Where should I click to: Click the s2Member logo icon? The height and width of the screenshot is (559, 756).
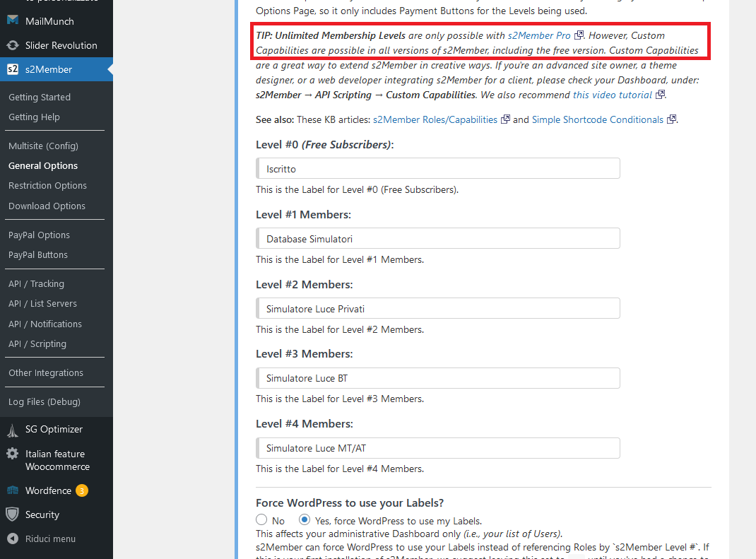[13, 69]
